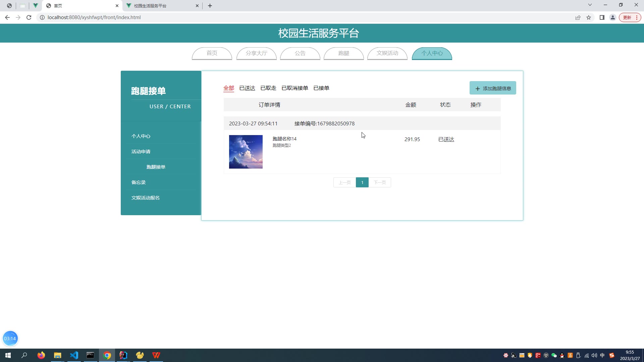Switch to the 已送达 filter tab
Screen dimensions: 644x362
point(247,88)
